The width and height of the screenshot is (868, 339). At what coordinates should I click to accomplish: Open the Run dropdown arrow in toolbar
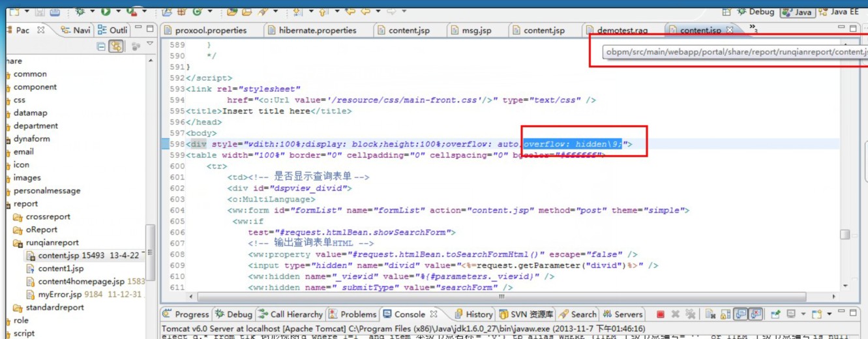(118, 12)
